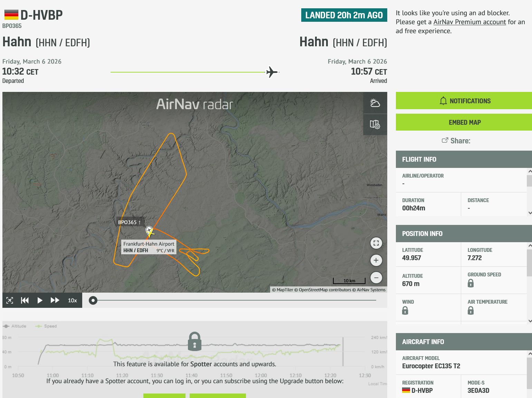The image size is (532, 398).
Task: Click the fit-track-to-view icon in playback bar
Action: [10, 300]
